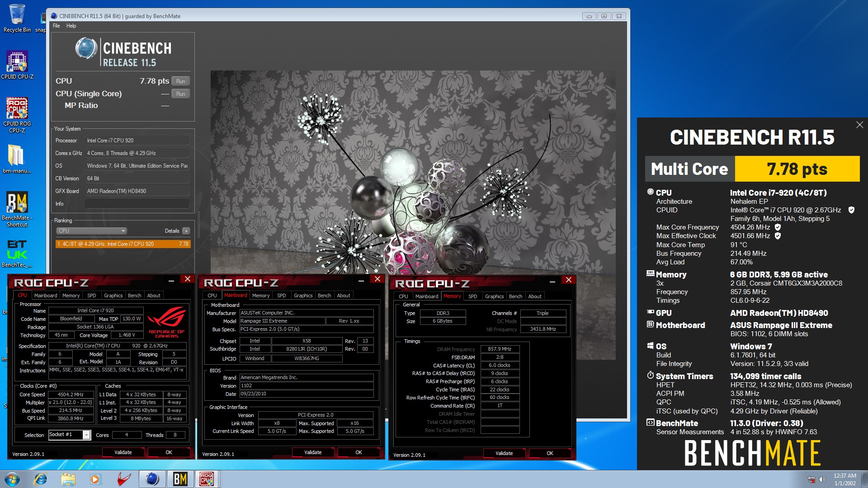Close the first ROG CPU-Z window

click(187, 279)
